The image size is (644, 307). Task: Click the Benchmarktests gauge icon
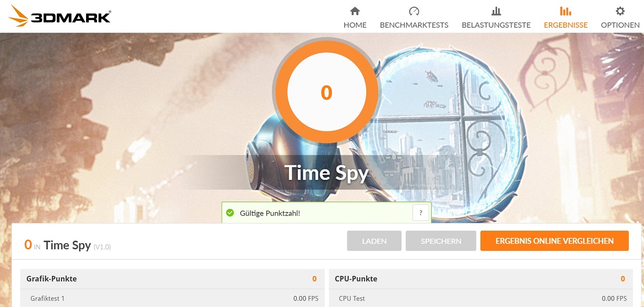414,11
